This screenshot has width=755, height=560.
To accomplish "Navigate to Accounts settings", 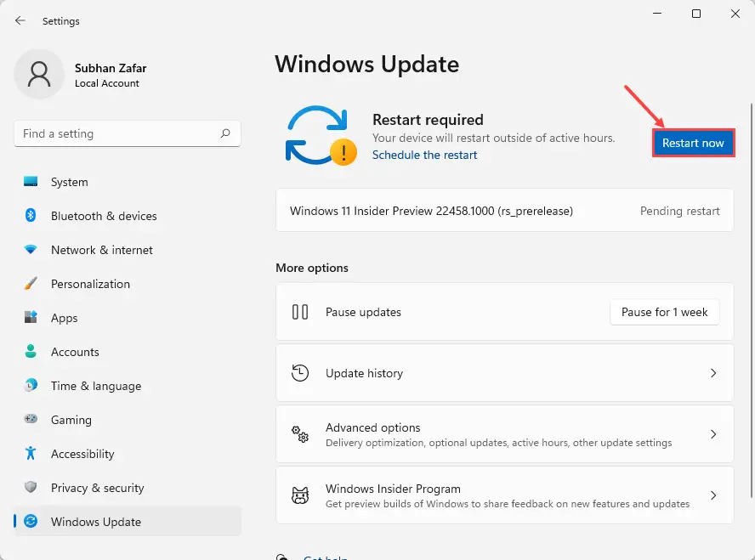I will click(x=128, y=352).
